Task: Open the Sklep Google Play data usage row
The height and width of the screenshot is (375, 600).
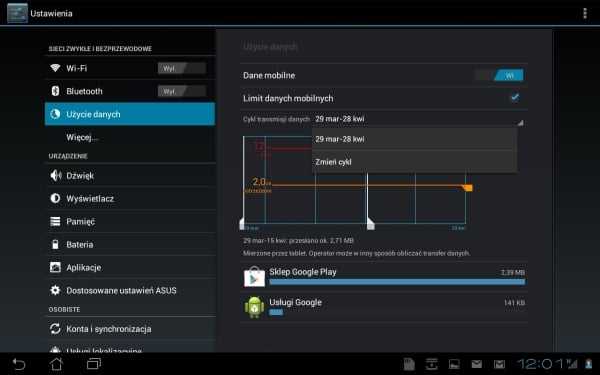Action: click(384, 277)
